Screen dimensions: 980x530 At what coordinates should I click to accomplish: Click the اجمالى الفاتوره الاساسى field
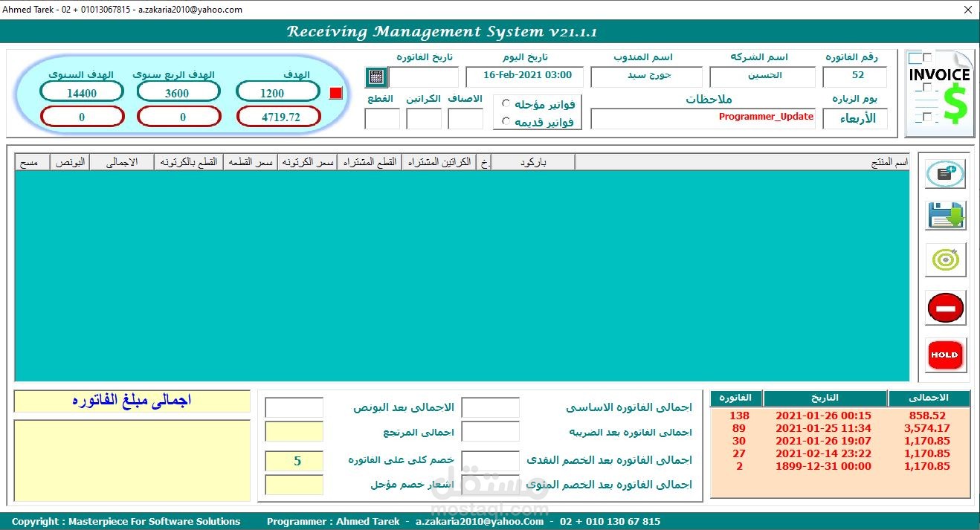491,407
